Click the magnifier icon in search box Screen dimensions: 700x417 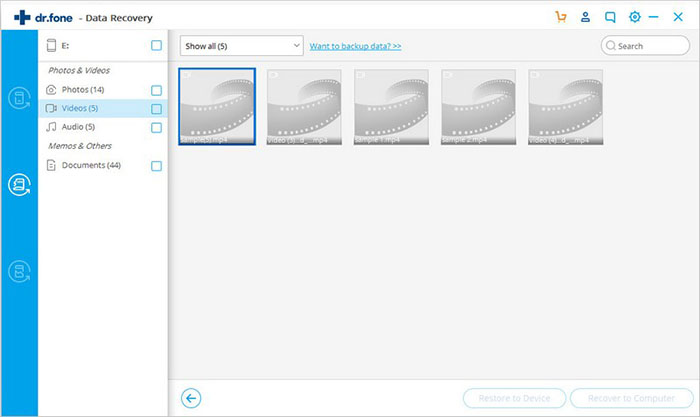pos(611,46)
